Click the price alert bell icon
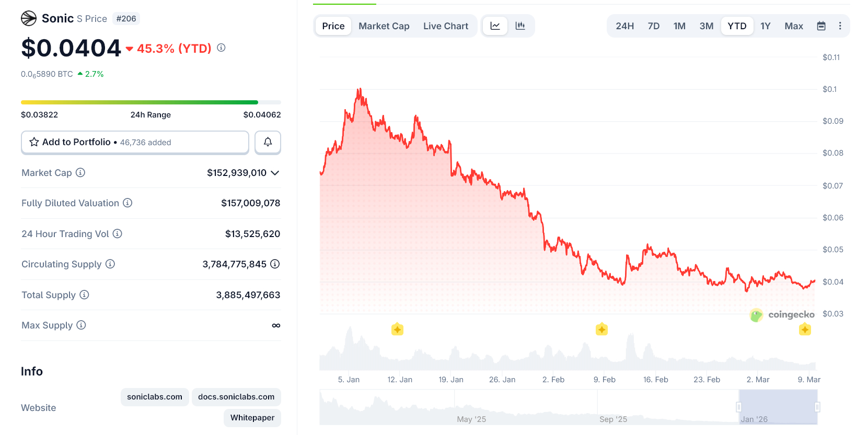The width and height of the screenshot is (868, 435). (x=268, y=142)
